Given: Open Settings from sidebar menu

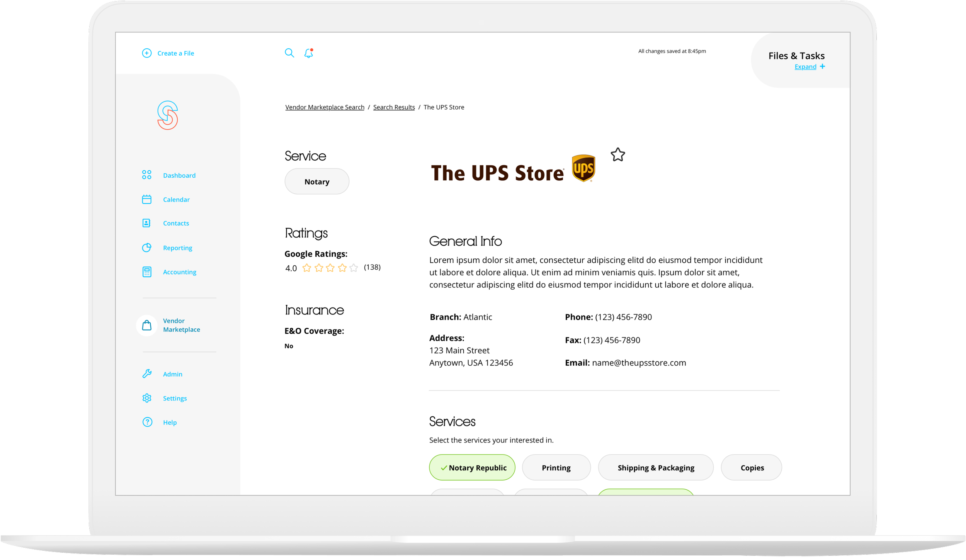Looking at the screenshot, I should coord(175,398).
